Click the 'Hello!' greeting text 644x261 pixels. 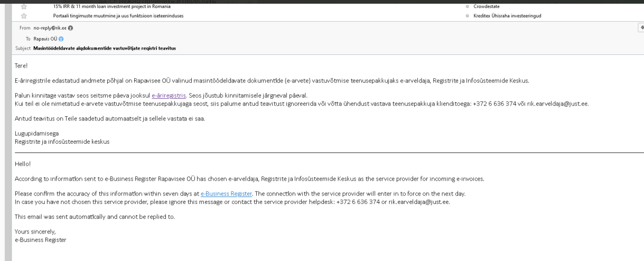[x=23, y=164]
